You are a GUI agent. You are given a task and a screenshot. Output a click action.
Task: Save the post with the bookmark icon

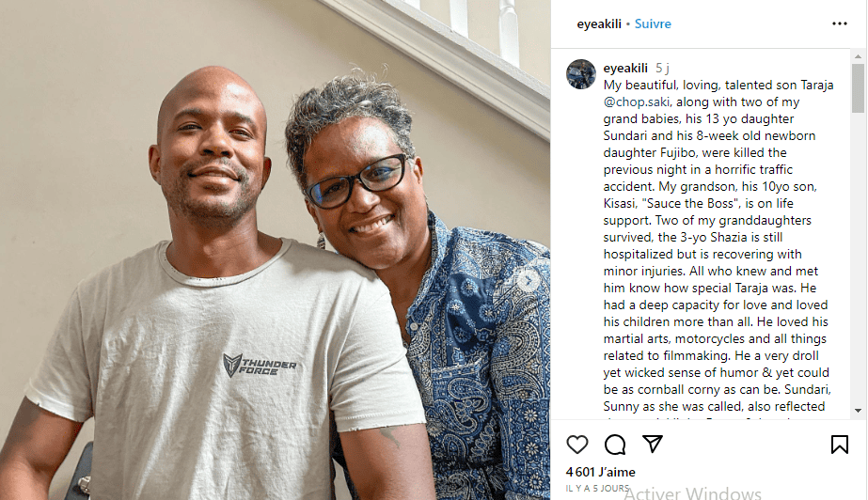tap(839, 445)
